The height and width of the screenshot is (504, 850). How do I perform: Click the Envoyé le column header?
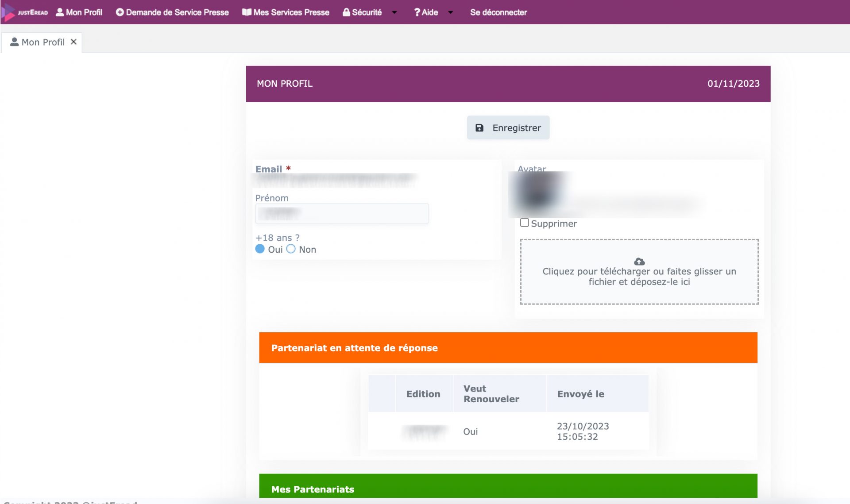click(598, 394)
